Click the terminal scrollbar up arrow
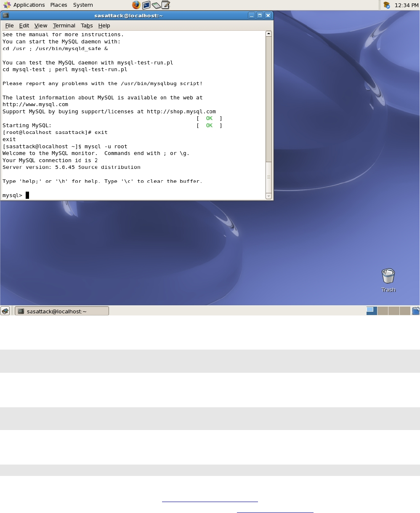The height and width of the screenshot is (513, 420). tap(269, 34)
